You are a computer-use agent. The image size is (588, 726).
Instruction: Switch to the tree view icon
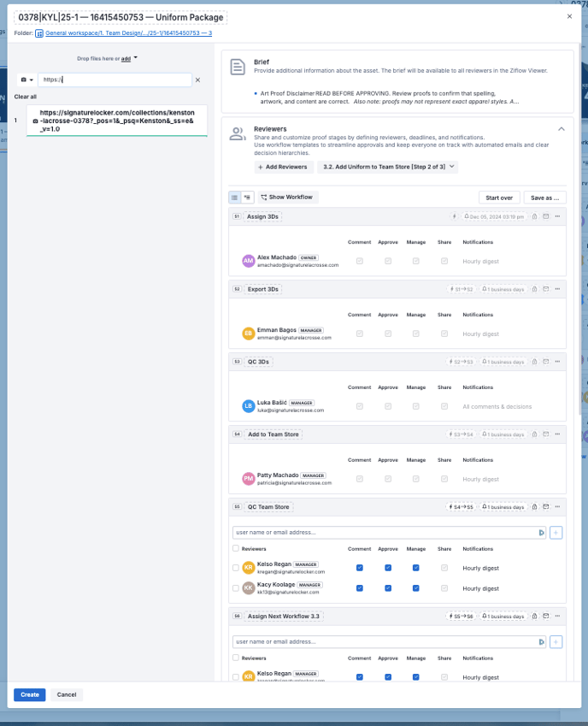[248, 197]
